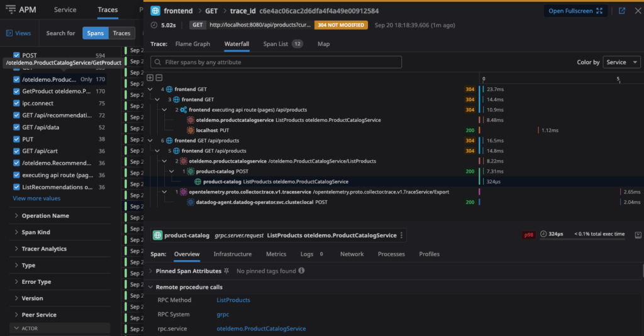The height and width of the screenshot is (336, 644).
Task: Click the expand all spans plus icon
Action: pos(150,78)
